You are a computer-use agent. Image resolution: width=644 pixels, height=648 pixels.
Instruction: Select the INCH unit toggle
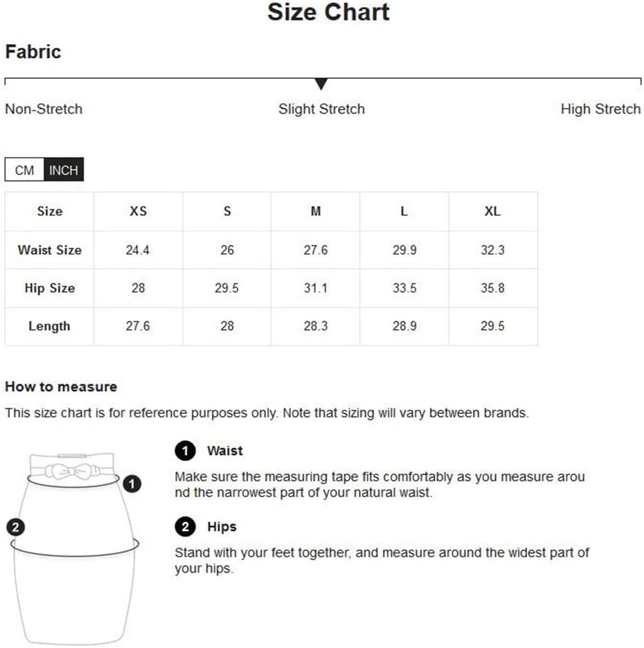(x=64, y=170)
